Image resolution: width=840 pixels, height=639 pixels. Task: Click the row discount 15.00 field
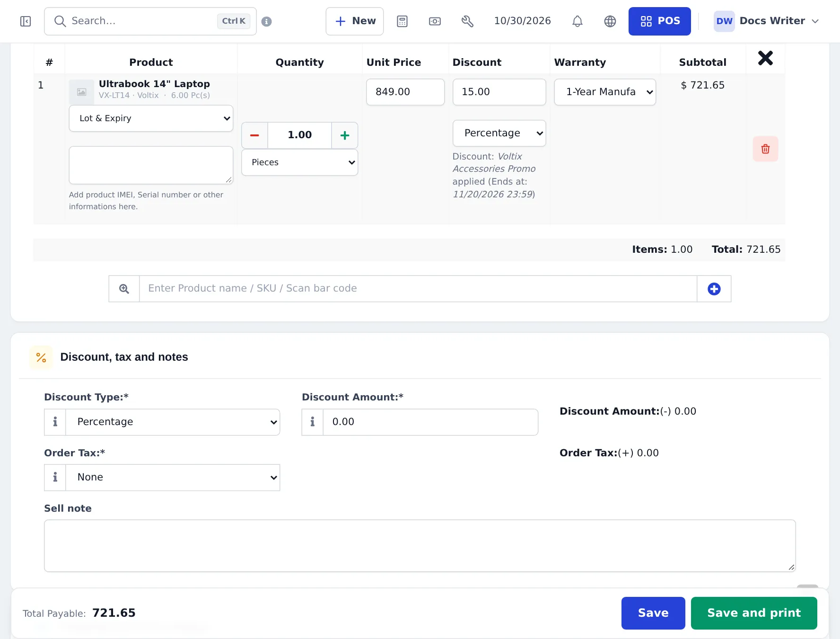(x=499, y=92)
